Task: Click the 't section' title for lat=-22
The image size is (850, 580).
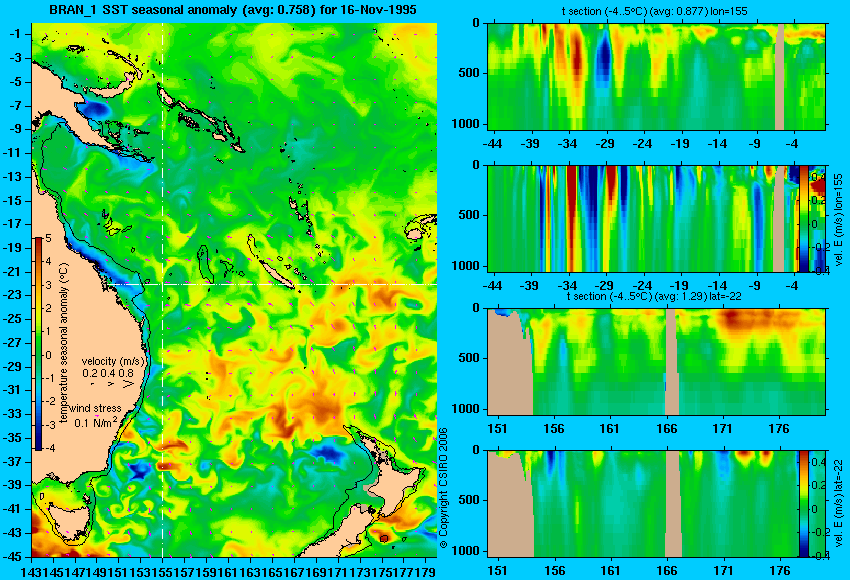Action: 654,297
